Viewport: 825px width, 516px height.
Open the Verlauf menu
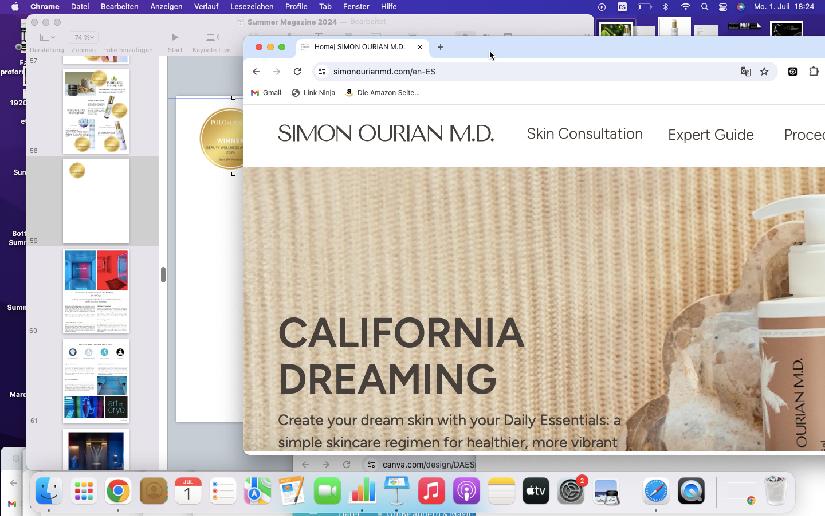pyautogui.click(x=206, y=6)
